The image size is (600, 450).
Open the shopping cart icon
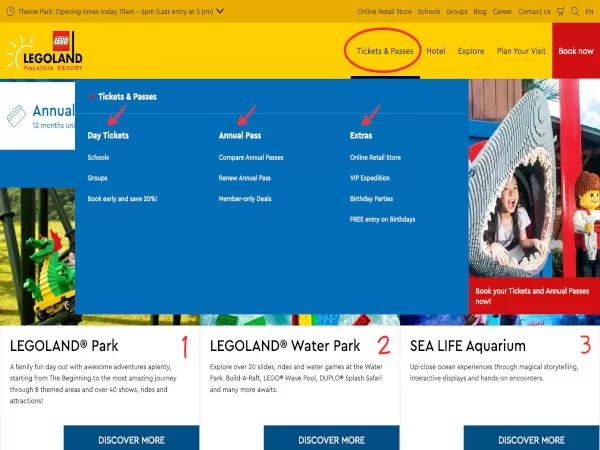(560, 12)
